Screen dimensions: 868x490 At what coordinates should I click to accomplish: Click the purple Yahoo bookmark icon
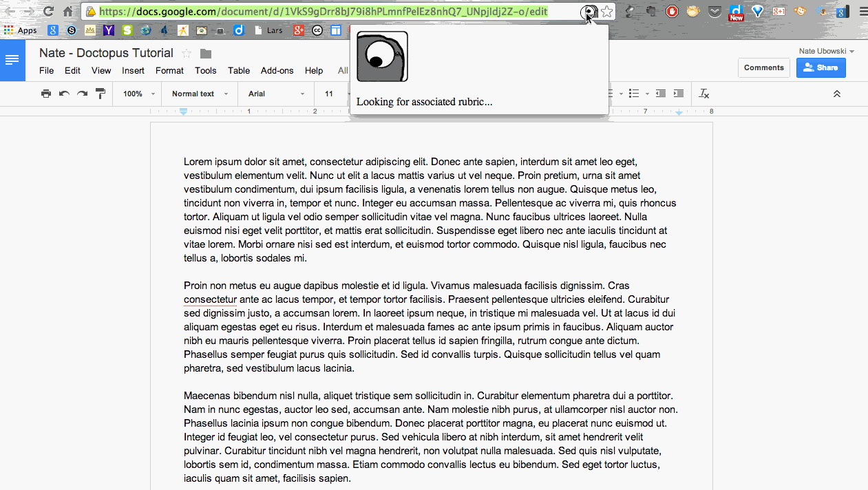pos(109,30)
